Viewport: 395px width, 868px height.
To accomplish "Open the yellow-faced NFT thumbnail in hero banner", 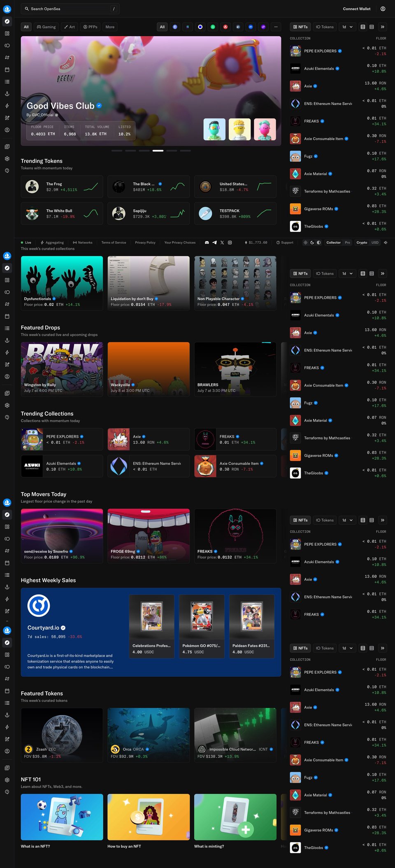I will (239, 129).
